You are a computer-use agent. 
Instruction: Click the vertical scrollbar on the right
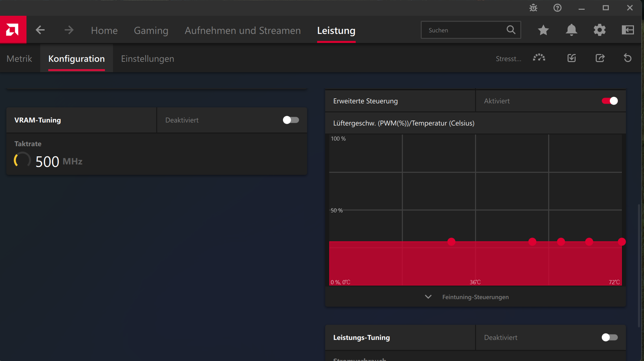point(639,265)
